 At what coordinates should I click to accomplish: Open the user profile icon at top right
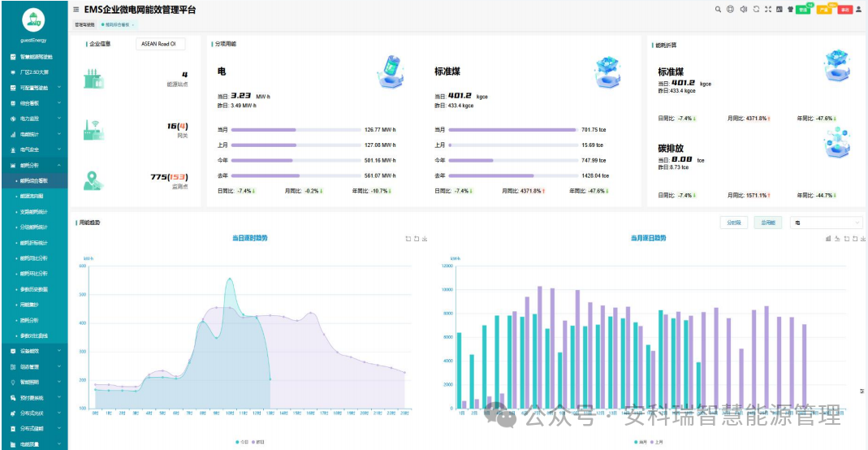pyautogui.click(x=859, y=10)
